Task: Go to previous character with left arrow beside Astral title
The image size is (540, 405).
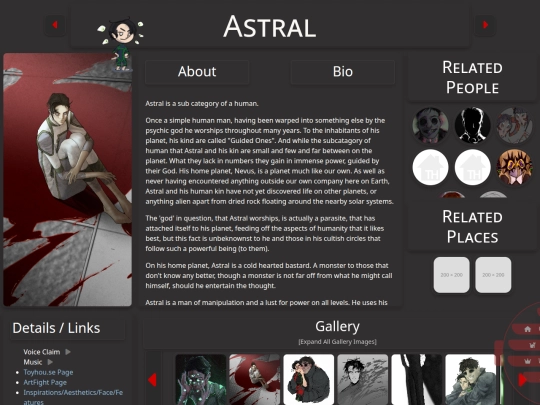Action: click(55, 25)
